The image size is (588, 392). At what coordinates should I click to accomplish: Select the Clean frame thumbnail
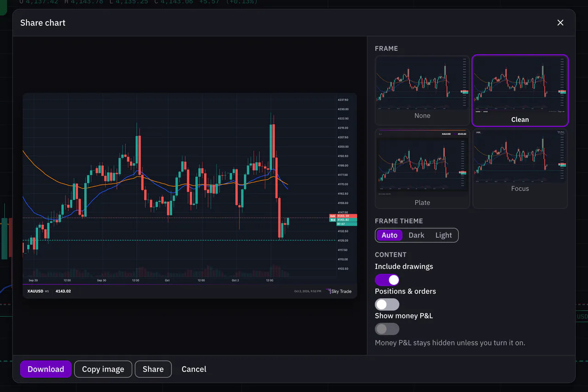coord(520,91)
